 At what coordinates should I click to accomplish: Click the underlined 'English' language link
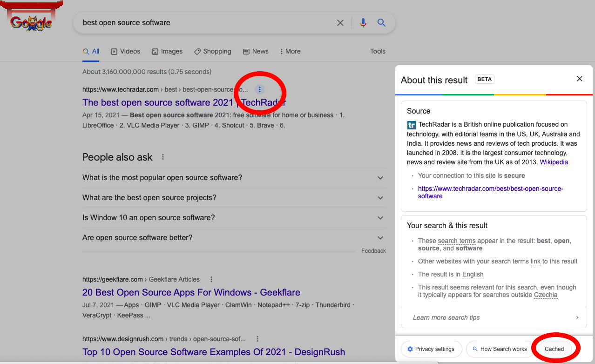point(473,275)
